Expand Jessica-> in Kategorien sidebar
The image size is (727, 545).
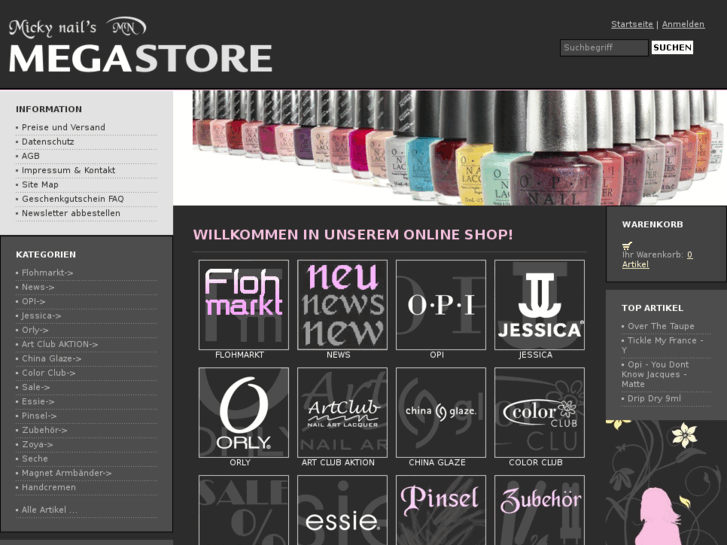41,316
